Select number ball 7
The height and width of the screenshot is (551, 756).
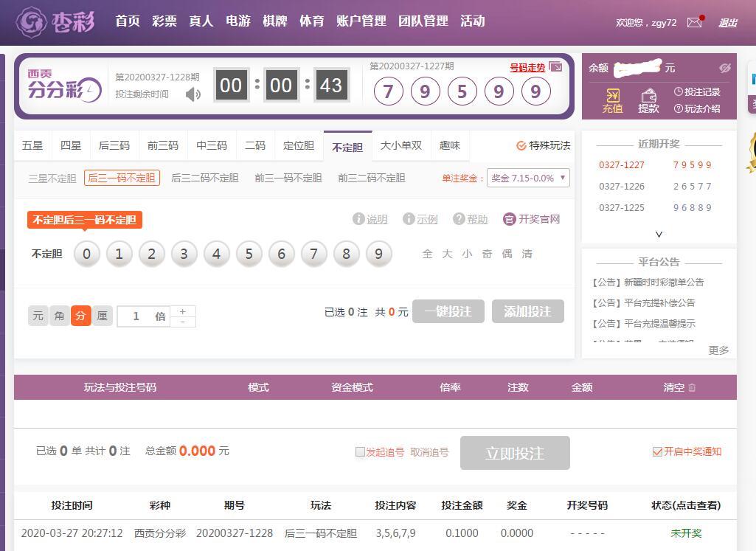(313, 254)
